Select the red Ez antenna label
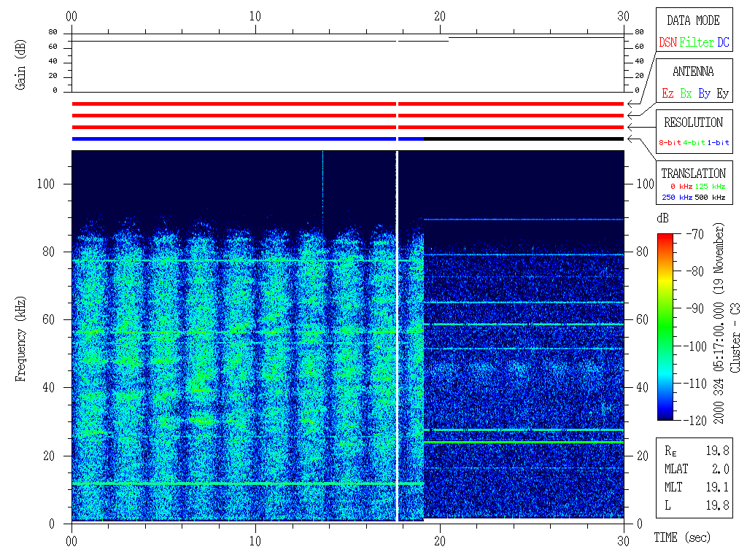The width and height of the screenshot is (747, 560). point(667,94)
